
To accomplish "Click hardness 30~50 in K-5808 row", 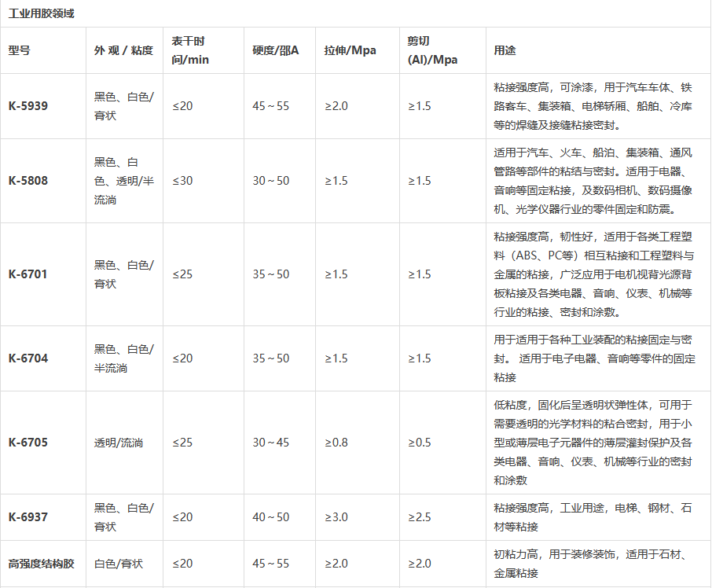I will coord(271,181).
